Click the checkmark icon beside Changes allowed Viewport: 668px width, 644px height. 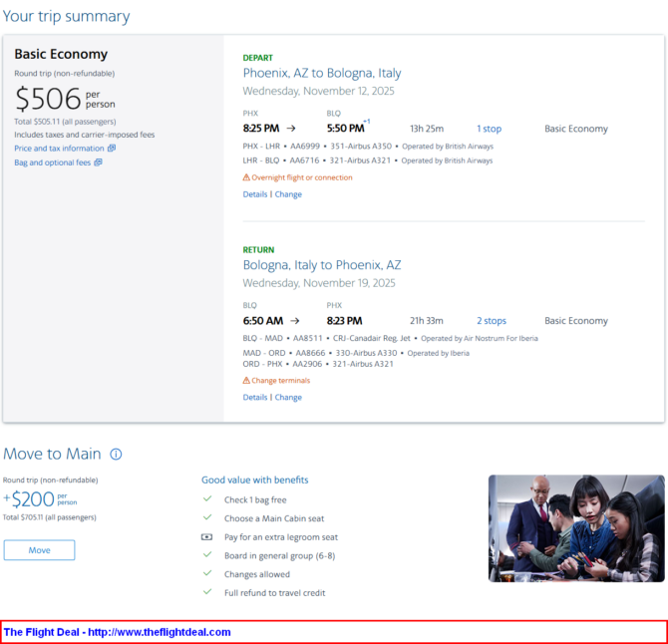(207, 574)
